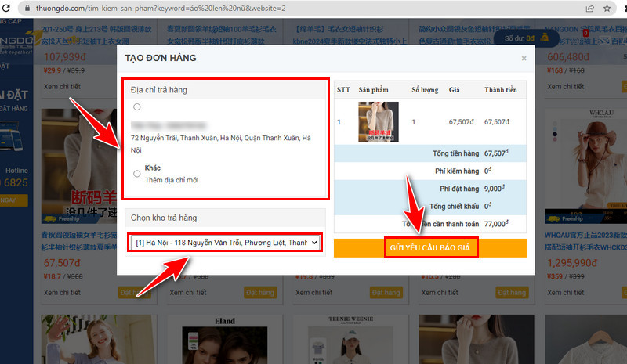The height and width of the screenshot is (364, 627).
Task: Click the Thêm địa chỉ mới text
Action: point(172,180)
